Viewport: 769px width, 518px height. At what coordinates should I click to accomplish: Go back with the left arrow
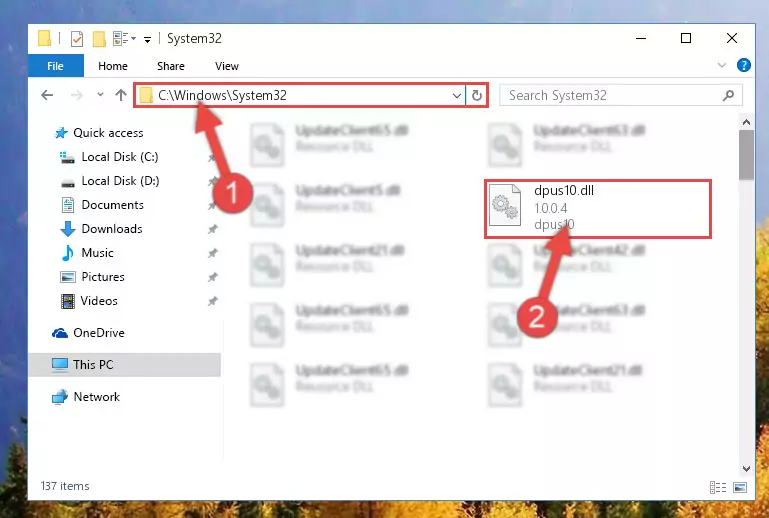point(47,95)
